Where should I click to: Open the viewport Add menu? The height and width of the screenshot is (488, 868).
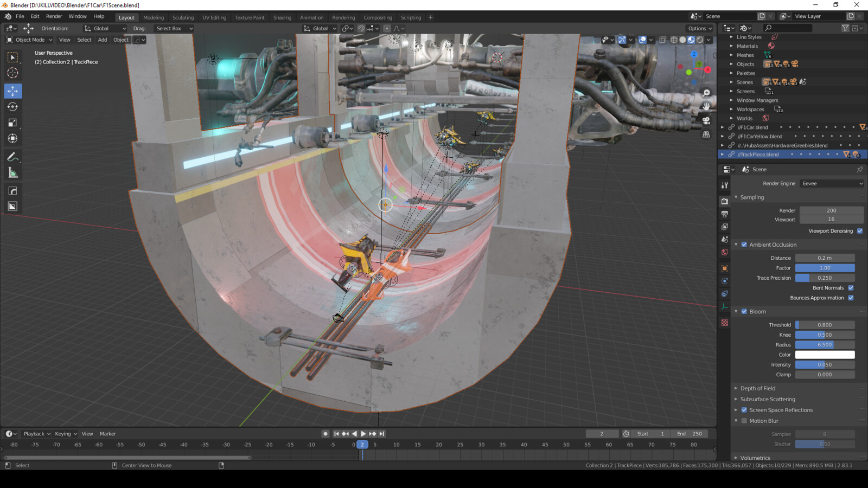(102, 40)
